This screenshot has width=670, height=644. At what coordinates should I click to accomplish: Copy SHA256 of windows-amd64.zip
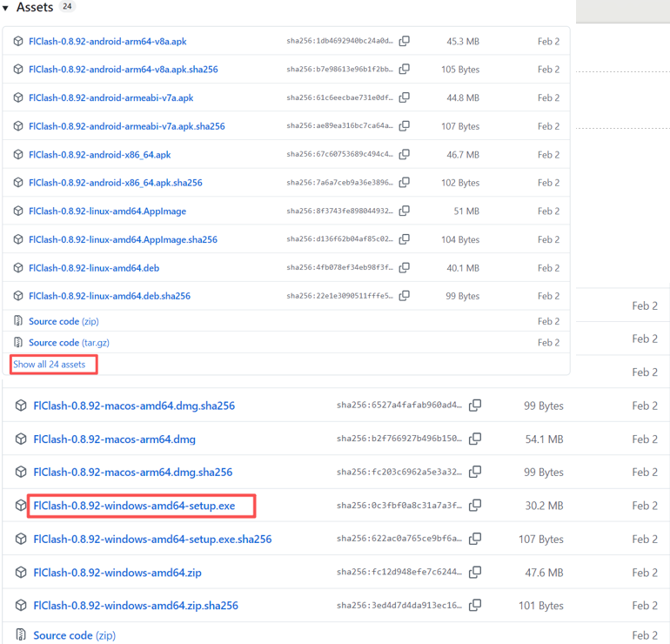coord(475,573)
